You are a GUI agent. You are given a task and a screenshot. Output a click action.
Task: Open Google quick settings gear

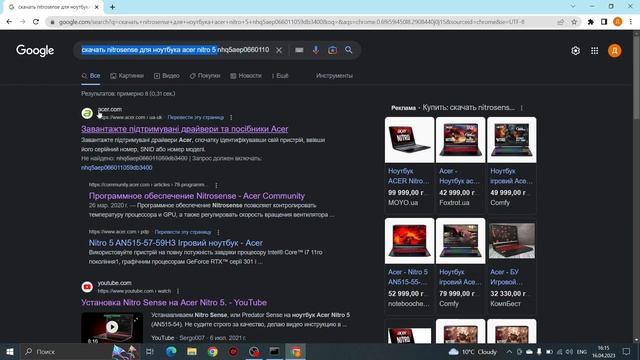point(575,51)
